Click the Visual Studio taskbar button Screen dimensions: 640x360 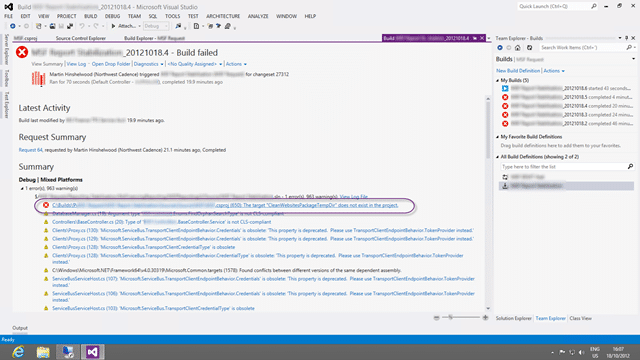click(x=93, y=352)
